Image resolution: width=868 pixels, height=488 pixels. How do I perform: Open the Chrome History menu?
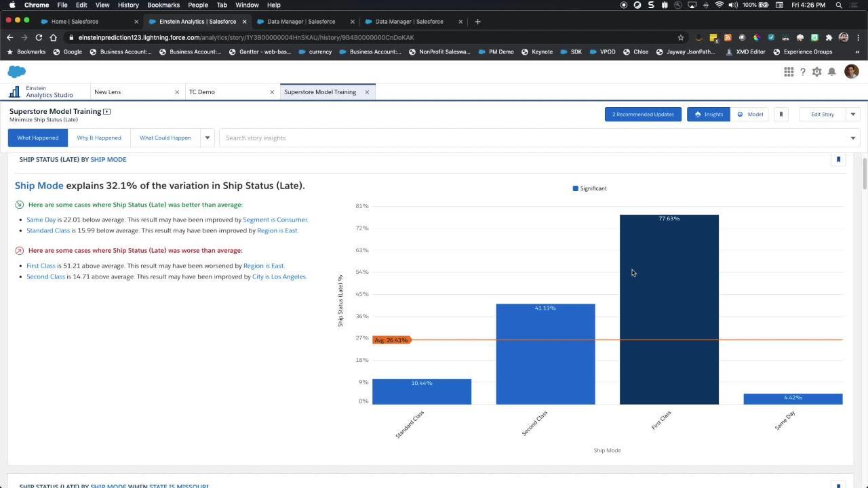click(x=128, y=5)
